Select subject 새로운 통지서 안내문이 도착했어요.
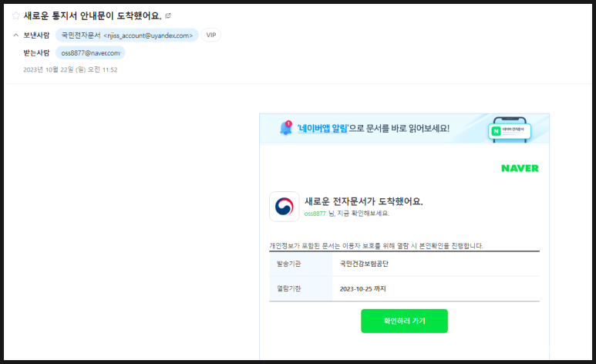The image size is (596, 364). pos(93,15)
